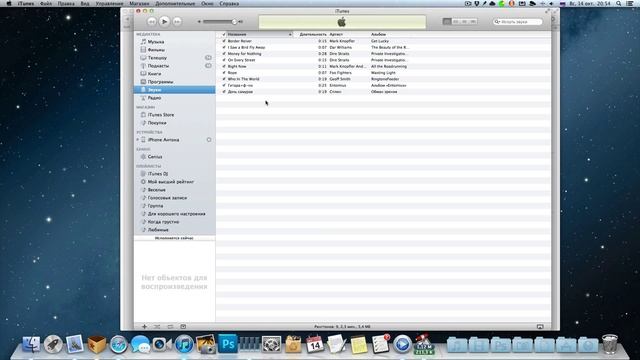
Task: Uncheck the On Every Street checkbox
Action: tap(224, 60)
